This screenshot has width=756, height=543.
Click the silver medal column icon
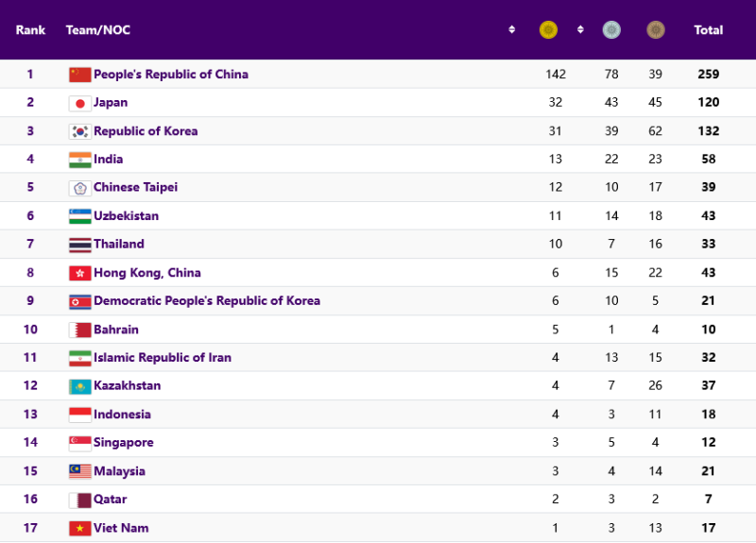611,30
